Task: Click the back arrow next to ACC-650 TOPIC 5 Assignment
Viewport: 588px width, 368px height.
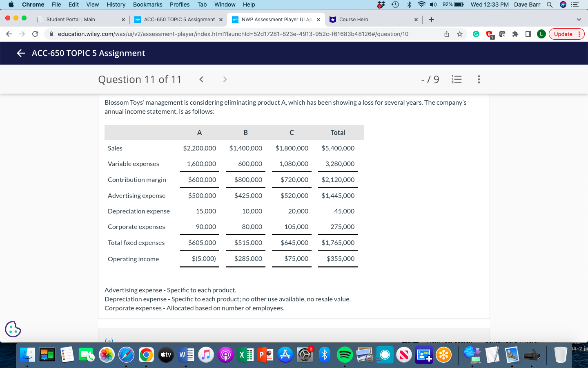Action: (x=20, y=53)
